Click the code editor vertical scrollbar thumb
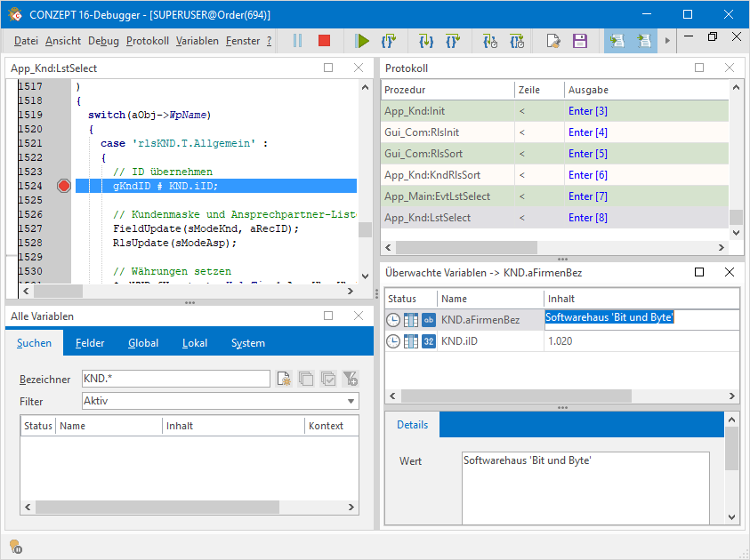750x560 pixels. 365,229
